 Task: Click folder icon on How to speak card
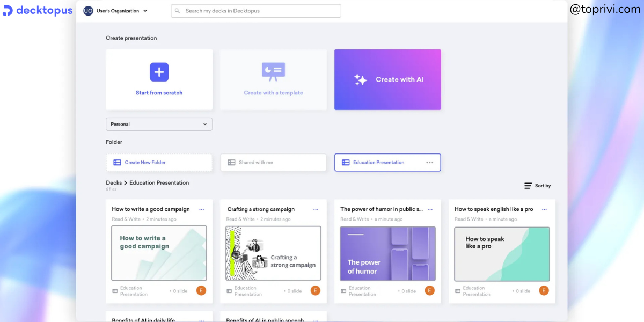458,291
